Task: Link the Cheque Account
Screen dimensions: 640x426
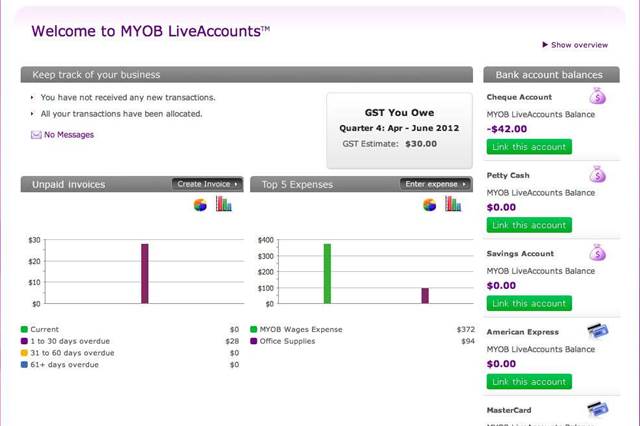Action: click(x=529, y=147)
